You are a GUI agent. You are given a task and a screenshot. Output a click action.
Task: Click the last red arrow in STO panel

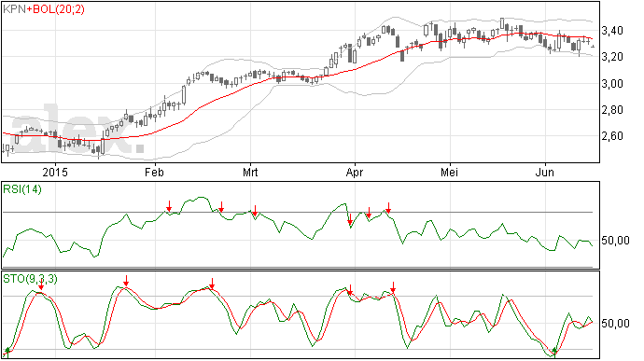(x=393, y=287)
